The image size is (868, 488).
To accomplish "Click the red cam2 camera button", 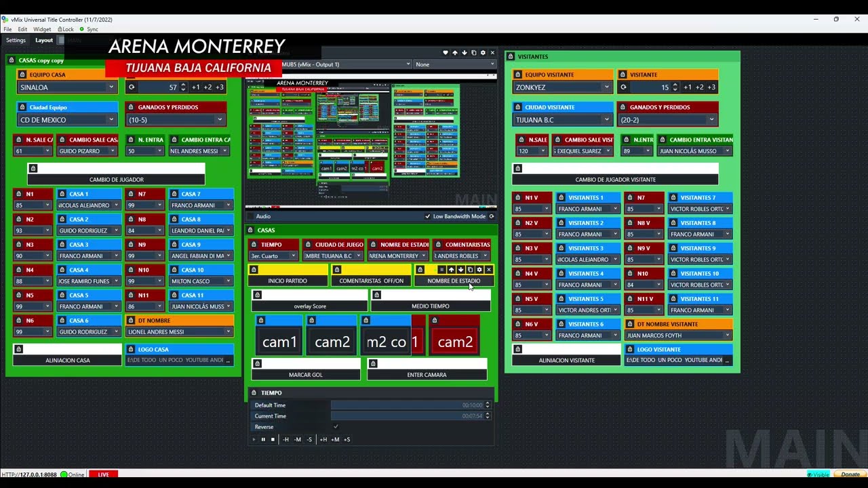I will pos(455,342).
